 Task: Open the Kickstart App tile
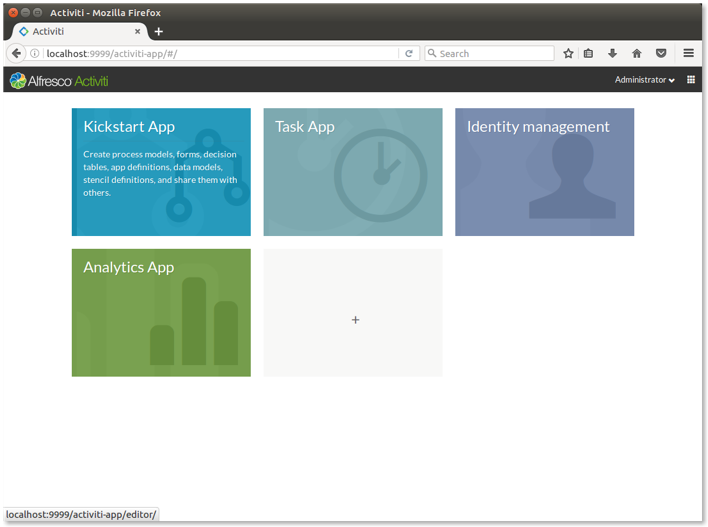(x=161, y=172)
